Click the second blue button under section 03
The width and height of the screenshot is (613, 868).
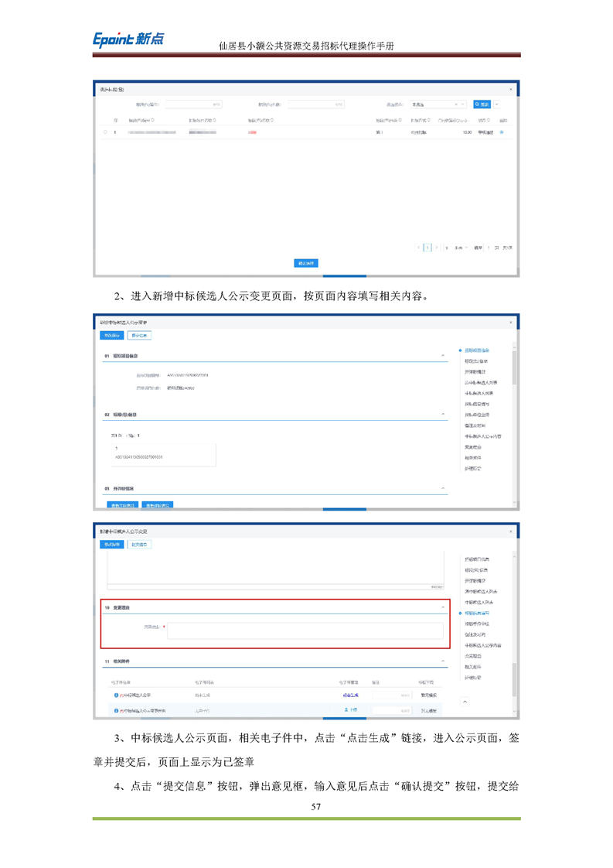coord(158,505)
